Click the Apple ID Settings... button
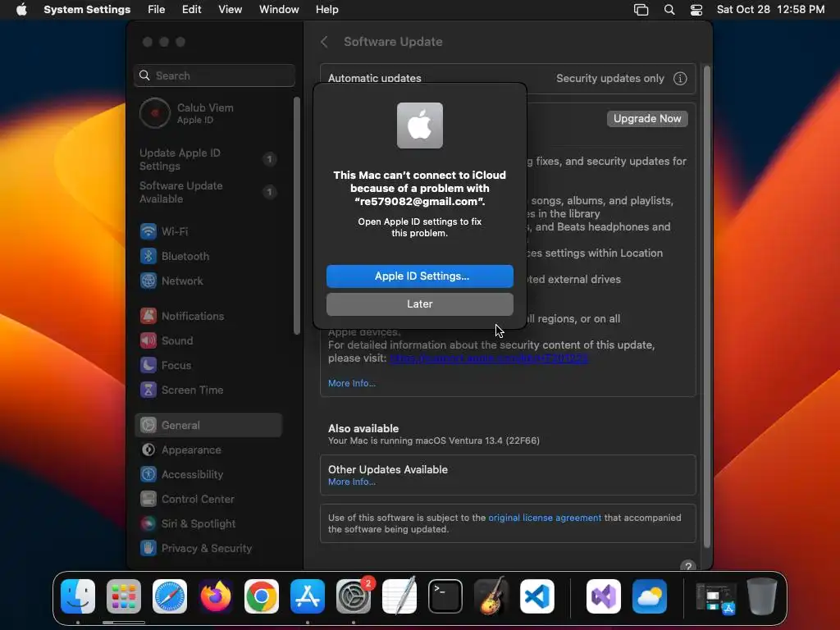 pyautogui.click(x=419, y=276)
